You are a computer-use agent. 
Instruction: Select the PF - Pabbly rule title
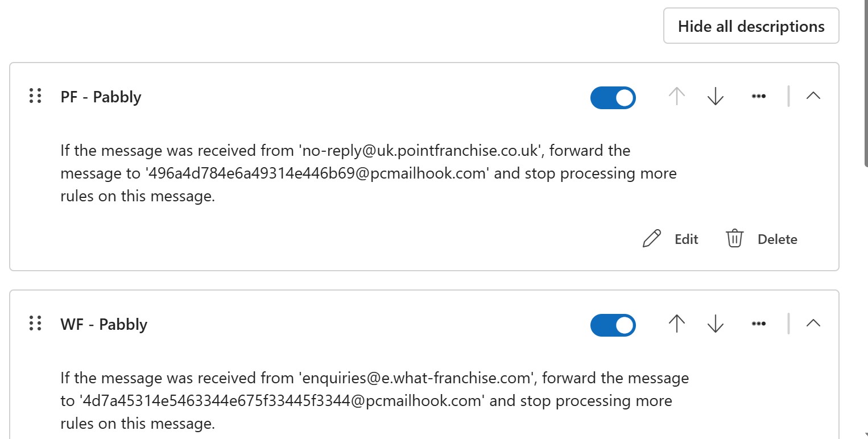pyautogui.click(x=101, y=97)
